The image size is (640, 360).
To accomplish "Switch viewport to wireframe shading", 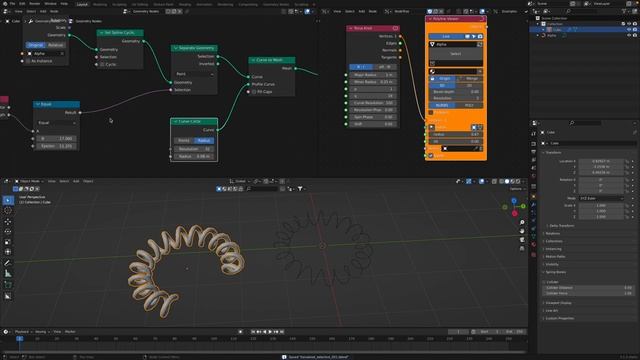I will (x=502, y=181).
